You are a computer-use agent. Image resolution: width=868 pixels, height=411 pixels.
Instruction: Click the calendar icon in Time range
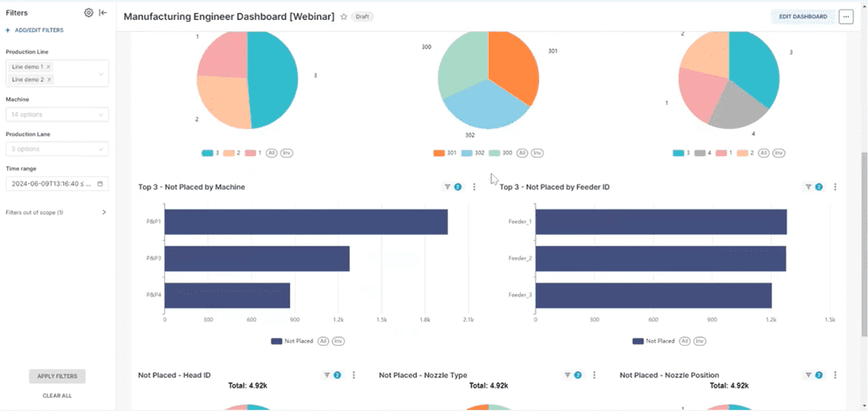point(100,184)
